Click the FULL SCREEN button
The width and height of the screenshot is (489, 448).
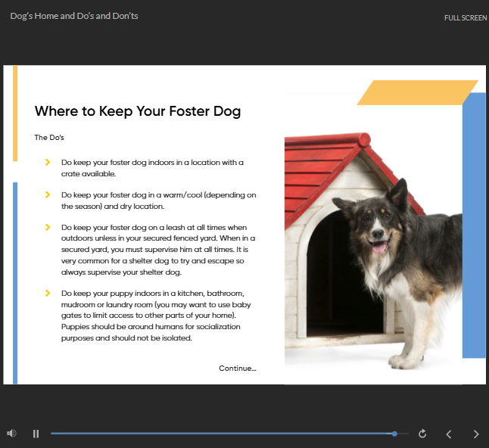tap(465, 17)
